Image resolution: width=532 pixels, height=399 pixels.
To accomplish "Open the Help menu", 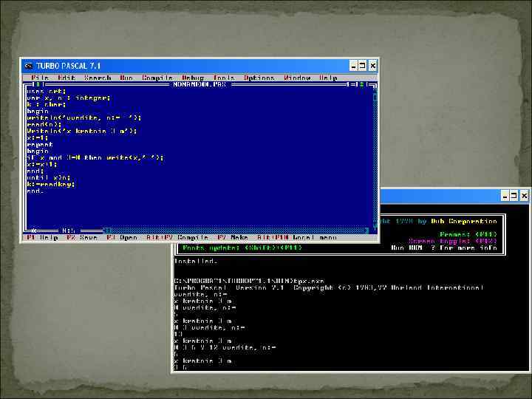I will click(x=328, y=78).
